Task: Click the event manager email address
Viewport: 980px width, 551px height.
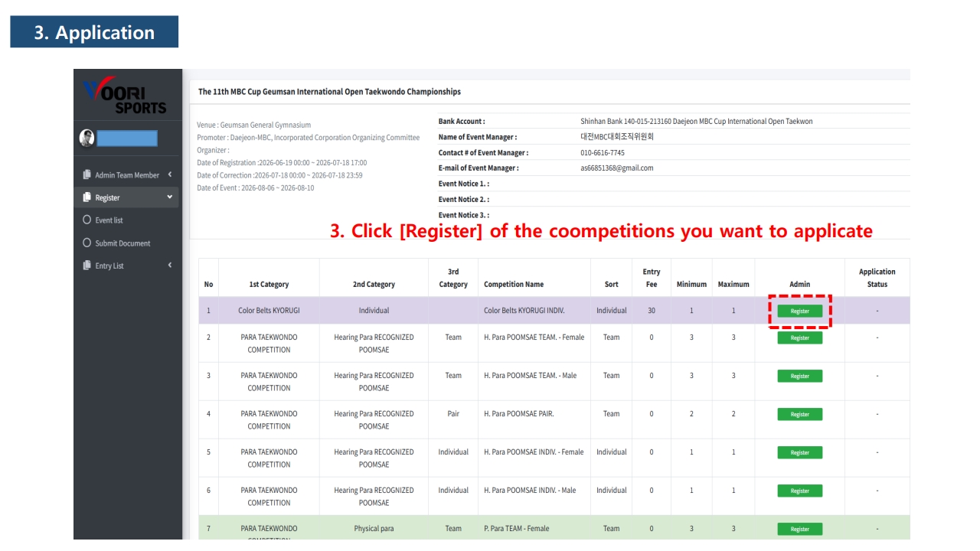Action: point(616,168)
